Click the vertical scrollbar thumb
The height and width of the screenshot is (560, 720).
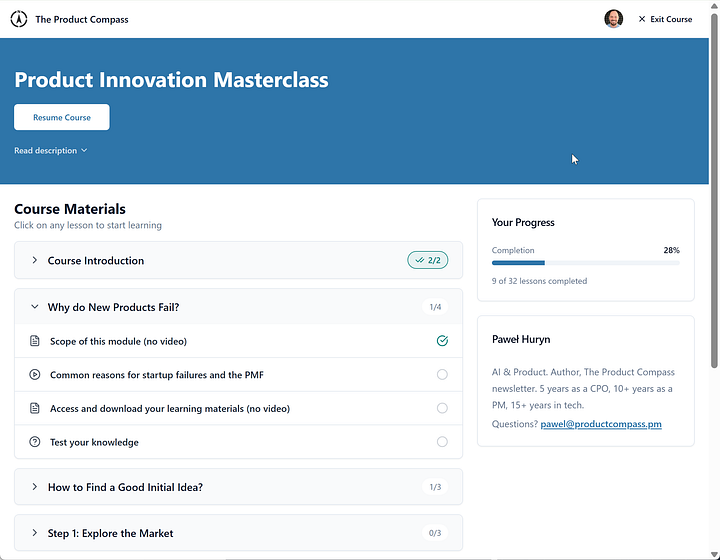click(714, 190)
